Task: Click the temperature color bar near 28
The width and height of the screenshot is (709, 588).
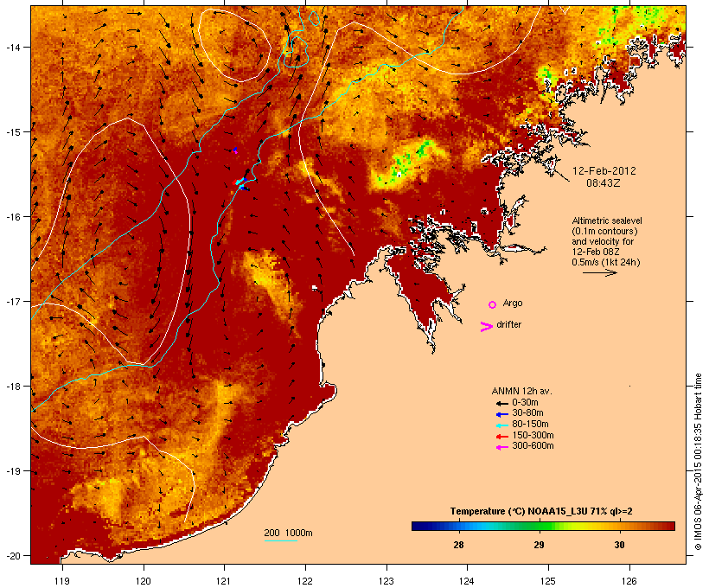Action: click(458, 526)
